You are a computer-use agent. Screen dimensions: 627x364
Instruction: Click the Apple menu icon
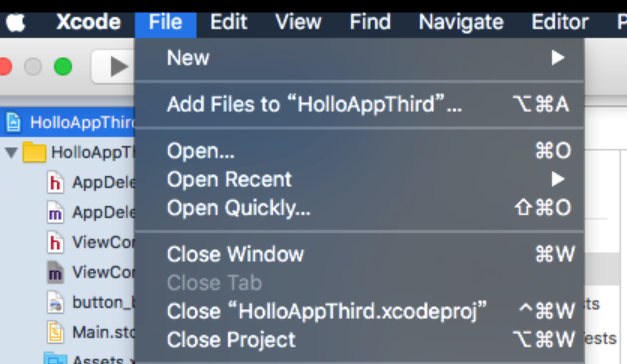pyautogui.click(x=16, y=22)
